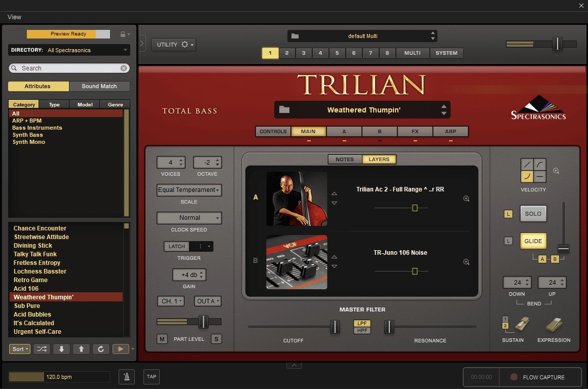Image resolution: width=588 pixels, height=389 pixels.
Task: Click the FLOW CAPTURE button
Action: coord(540,377)
